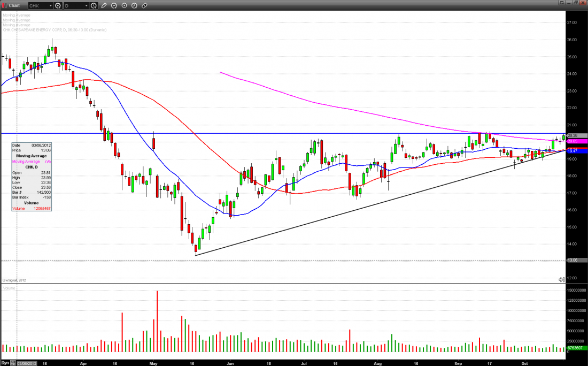Screen dimensions: 588x366
Task: Click the Volume label in lower pane
Action: pos(10,288)
